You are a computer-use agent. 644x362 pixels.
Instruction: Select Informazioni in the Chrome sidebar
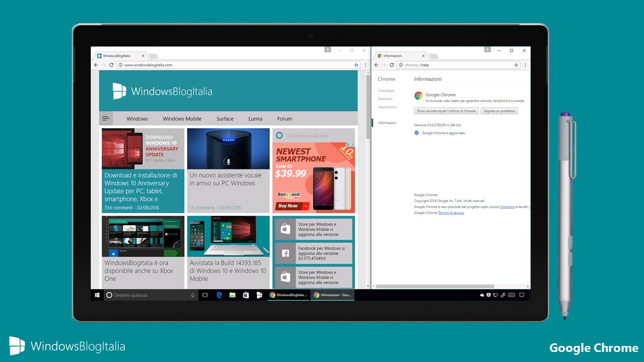[x=387, y=123]
